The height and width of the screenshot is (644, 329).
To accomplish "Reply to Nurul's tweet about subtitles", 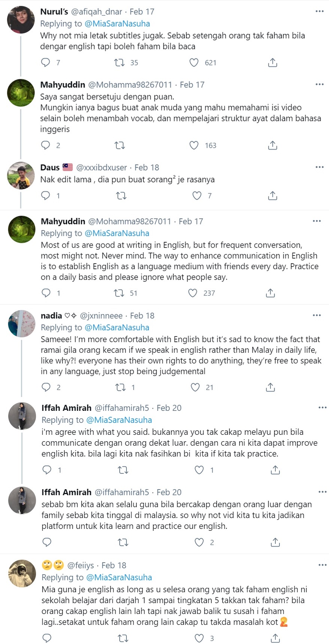I will click(x=45, y=63).
